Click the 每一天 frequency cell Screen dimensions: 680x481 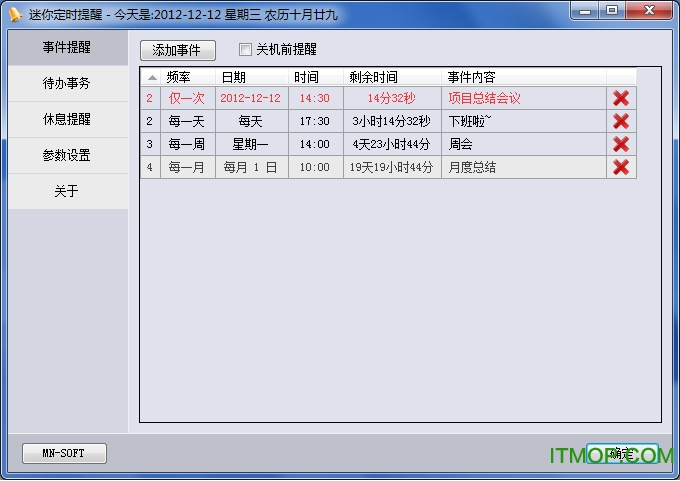coord(188,121)
